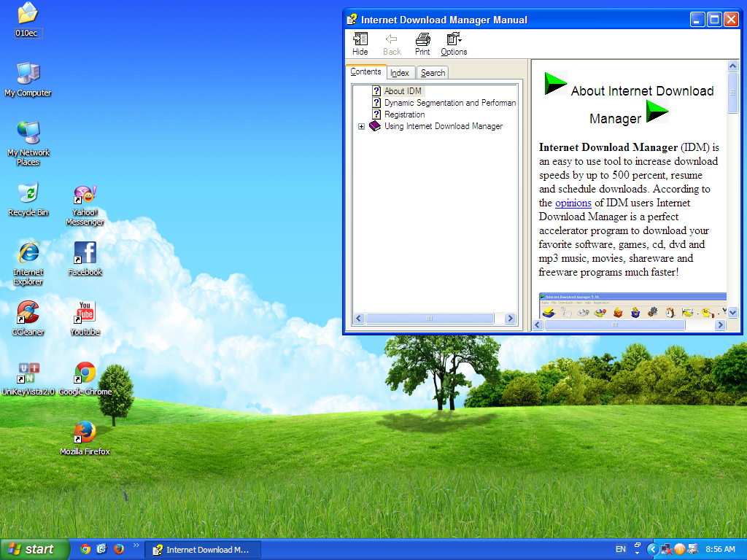Click the right arrow of contents pane scrollbar
The height and width of the screenshot is (560, 747).
[x=510, y=318]
